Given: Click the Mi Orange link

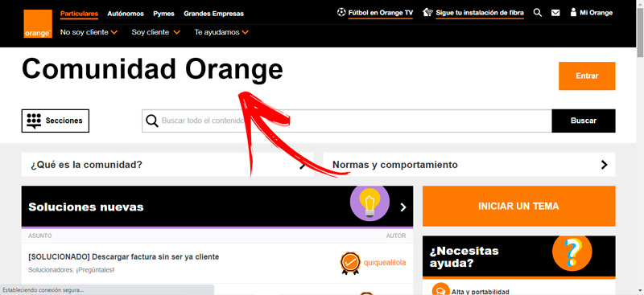Looking at the screenshot, I should pyautogui.click(x=596, y=13).
